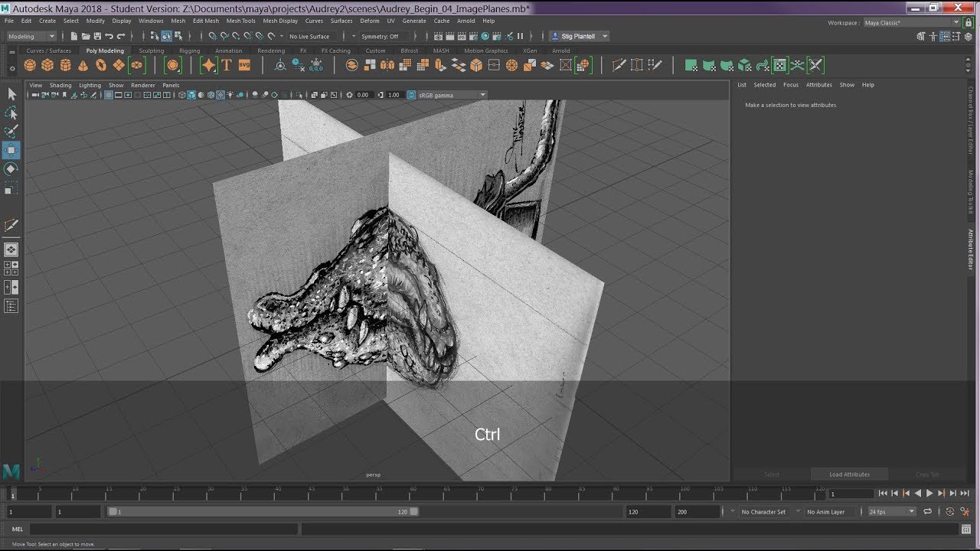
Task: Toggle select by component type icon
Action: tap(178, 36)
